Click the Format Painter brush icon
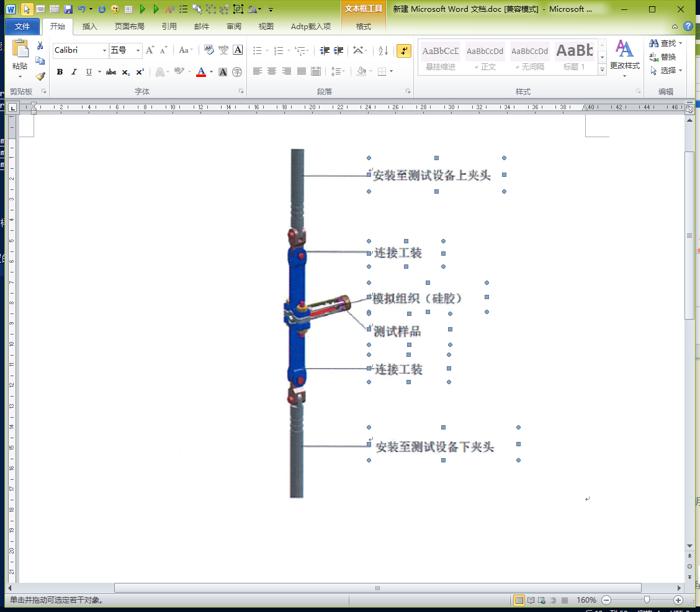Viewport: 700px width, 612px height. [40, 76]
